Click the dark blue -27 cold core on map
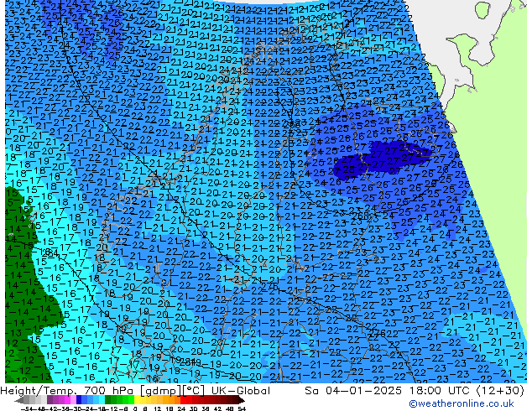 coord(382,159)
